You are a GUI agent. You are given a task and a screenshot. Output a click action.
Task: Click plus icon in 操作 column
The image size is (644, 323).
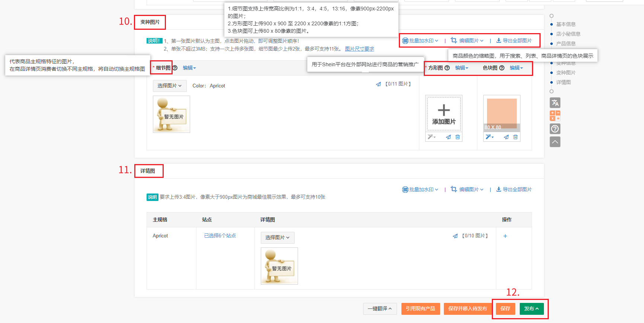pos(505,236)
